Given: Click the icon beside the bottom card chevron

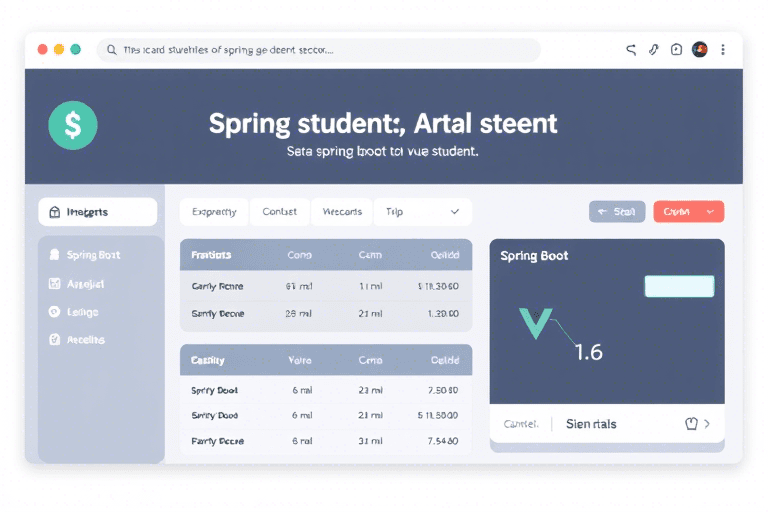Looking at the screenshot, I should [x=690, y=424].
